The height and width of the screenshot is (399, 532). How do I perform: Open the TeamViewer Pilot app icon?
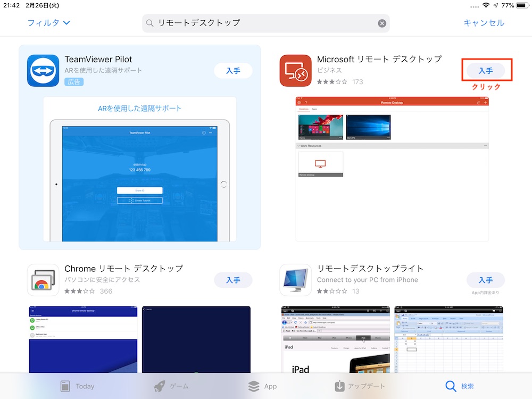click(x=43, y=71)
